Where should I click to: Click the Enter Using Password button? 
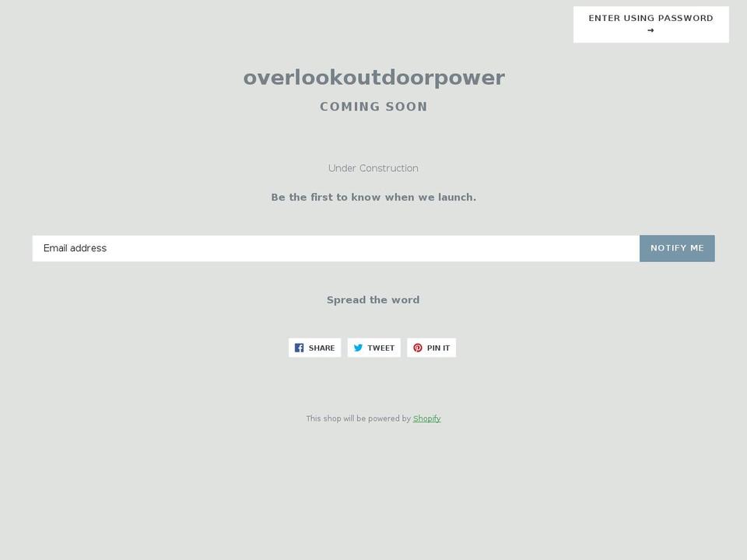[x=651, y=24]
